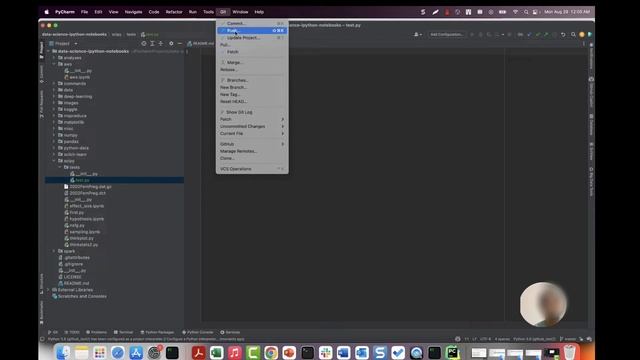Viewport: 640px width, 360px height.
Task: Click the select opened file target icon
Action: [144, 43]
